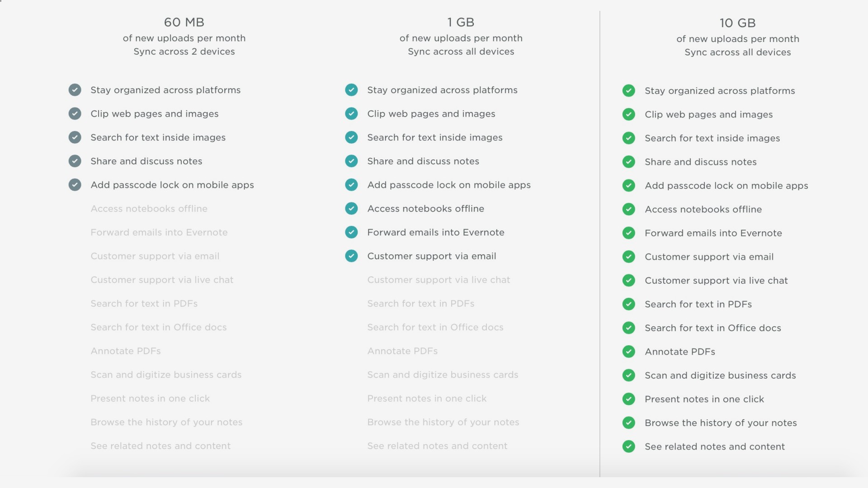The image size is (868, 488).
Task: Click teal checkmark beside 'Customer support via email'
Action: coord(351,256)
